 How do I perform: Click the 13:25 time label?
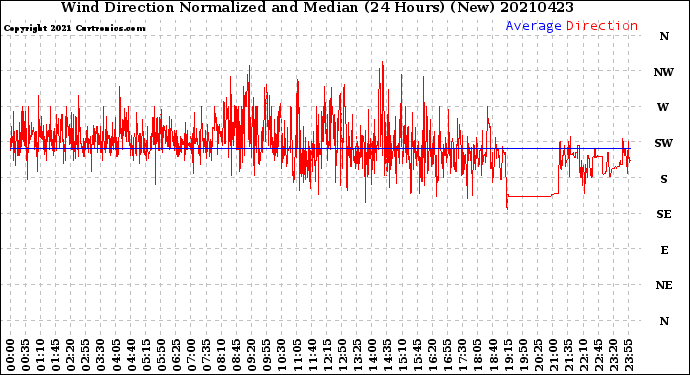point(357,355)
